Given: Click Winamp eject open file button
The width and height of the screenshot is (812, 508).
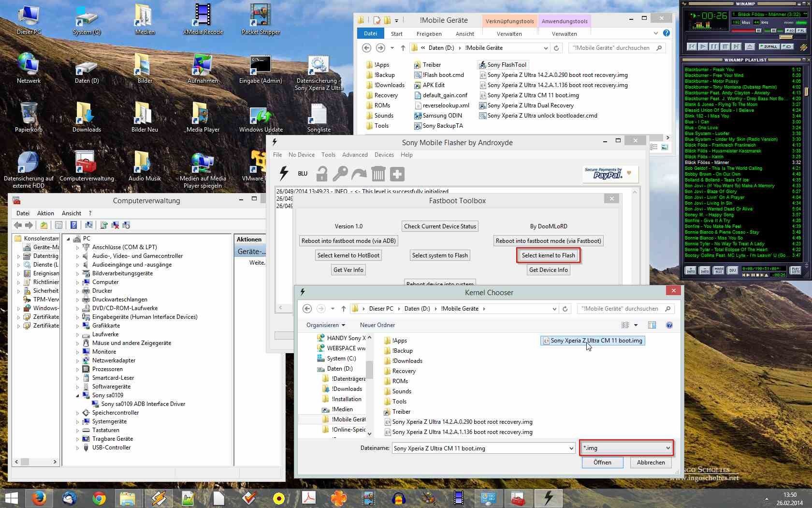Looking at the screenshot, I should (750, 46).
